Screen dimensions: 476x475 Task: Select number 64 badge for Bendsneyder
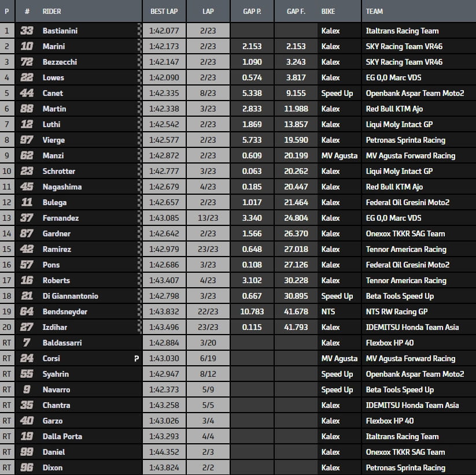point(27,311)
